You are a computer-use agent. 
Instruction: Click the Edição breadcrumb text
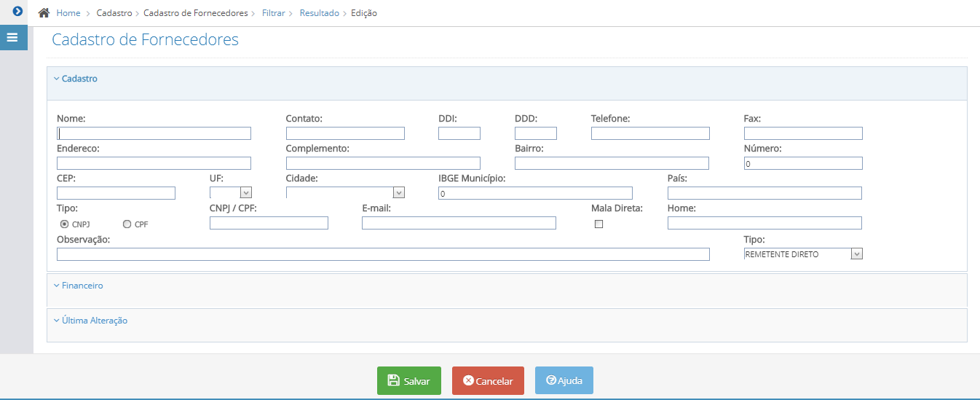coord(364,13)
